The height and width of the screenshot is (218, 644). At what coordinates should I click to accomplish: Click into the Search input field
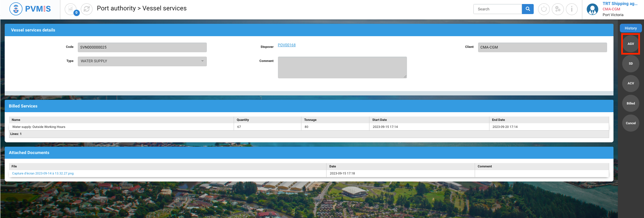coord(497,9)
